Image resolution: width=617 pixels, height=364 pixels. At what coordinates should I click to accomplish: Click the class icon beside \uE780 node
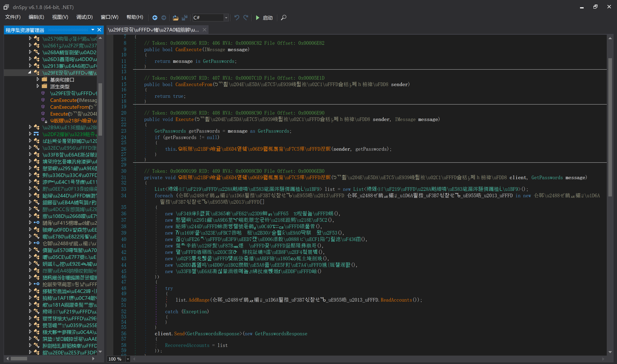pos(37,236)
